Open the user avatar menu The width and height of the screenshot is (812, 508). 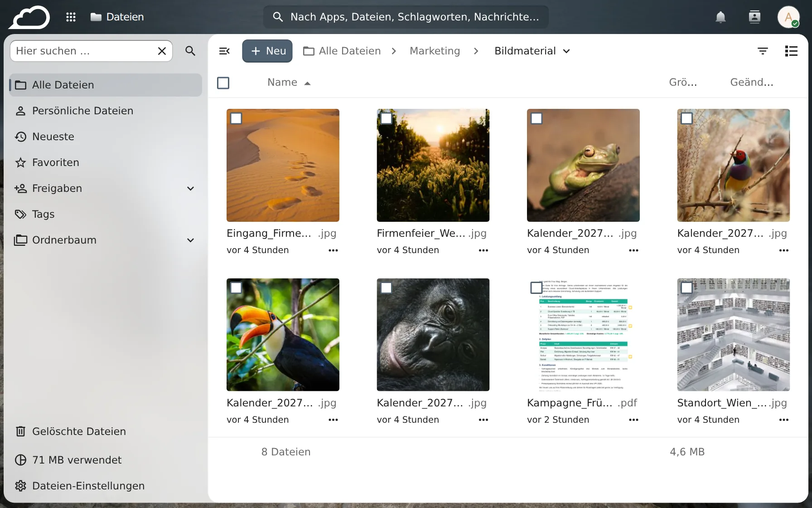(788, 17)
